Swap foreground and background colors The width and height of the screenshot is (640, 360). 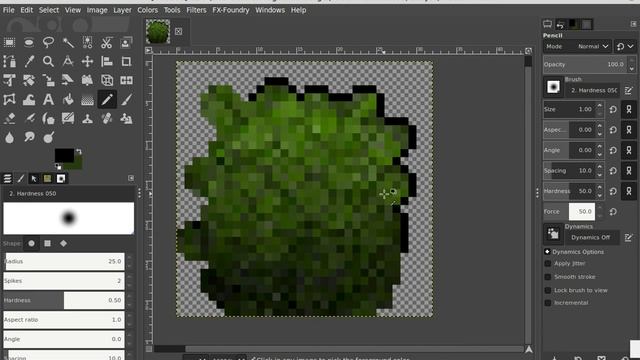(x=79, y=151)
